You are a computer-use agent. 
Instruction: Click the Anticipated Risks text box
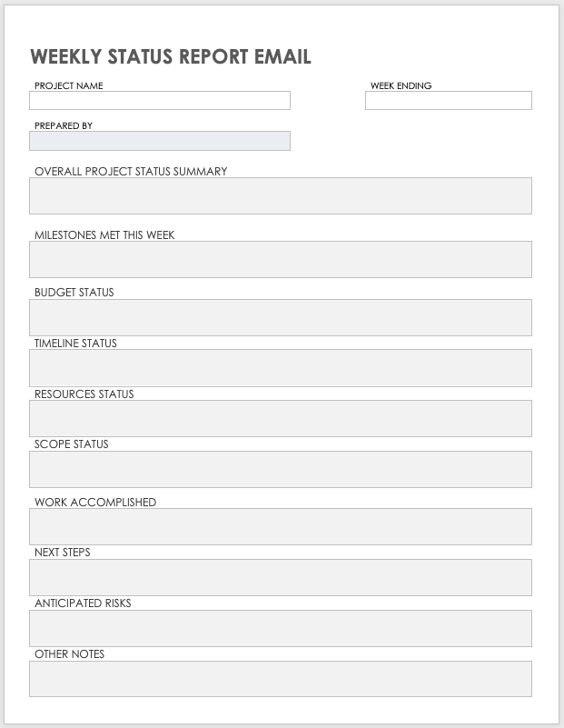[280, 628]
